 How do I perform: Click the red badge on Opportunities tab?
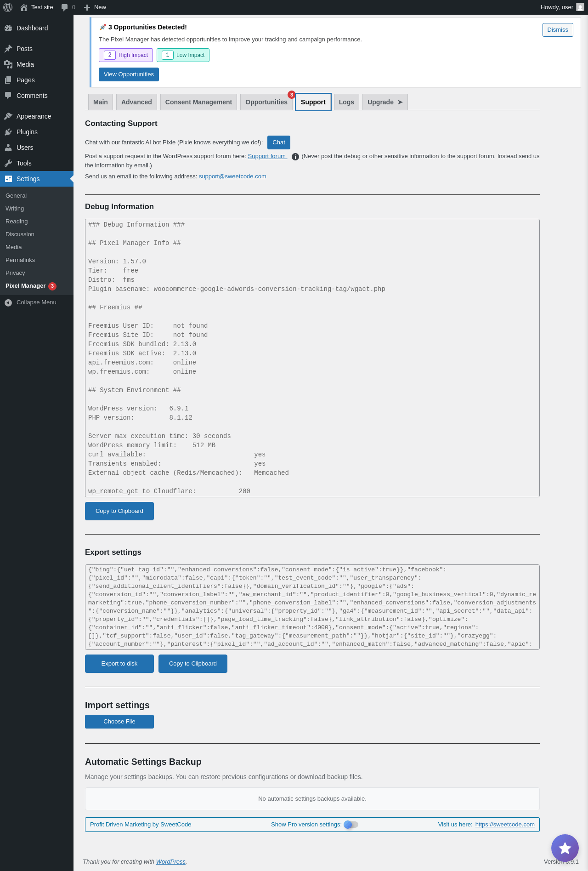tap(291, 95)
